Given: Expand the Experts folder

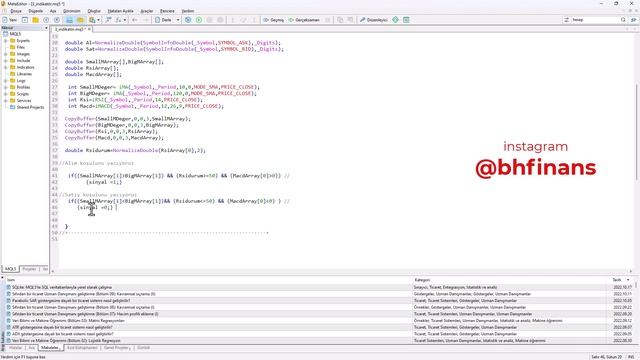Looking at the screenshot, I should 6,41.
